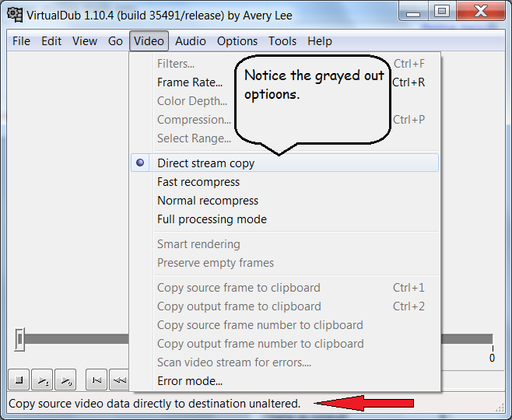The width and height of the screenshot is (512, 420).
Task: Open the Help menu
Action: coord(320,41)
